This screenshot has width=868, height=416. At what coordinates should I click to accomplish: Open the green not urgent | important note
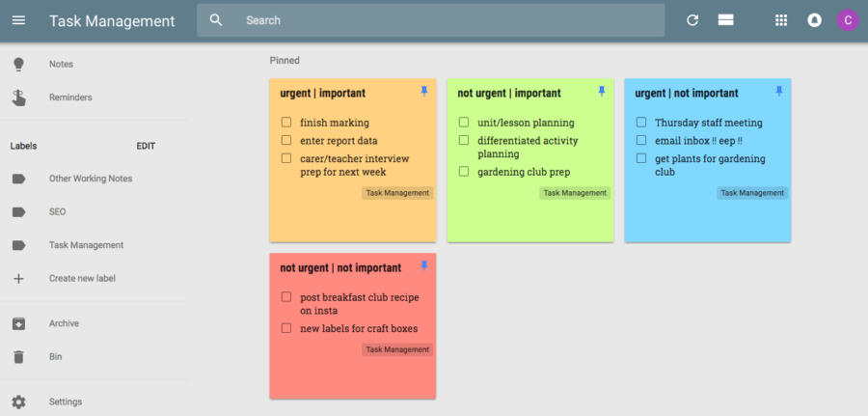(x=530, y=160)
